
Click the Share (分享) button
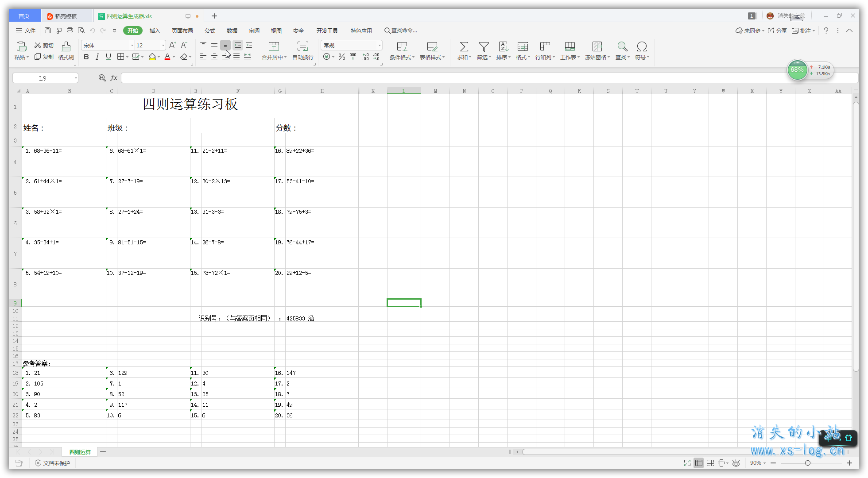click(x=777, y=31)
